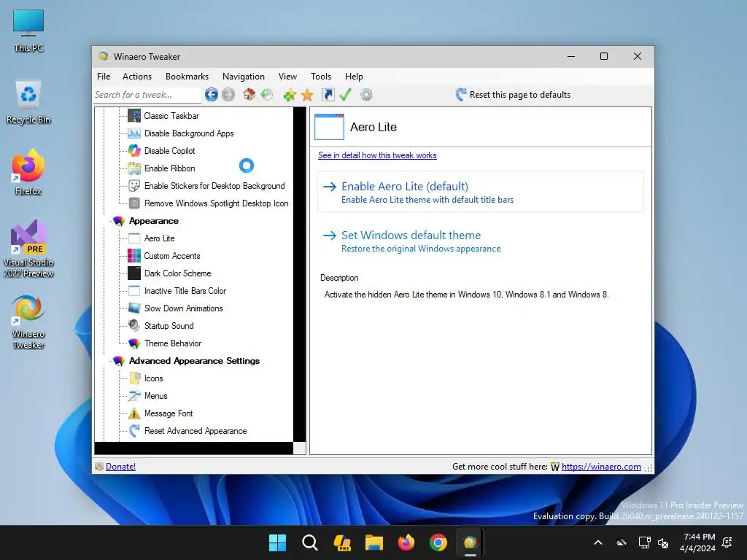Click the Winaero Tweaker desktop shortcut
747x560 pixels.
(28, 322)
